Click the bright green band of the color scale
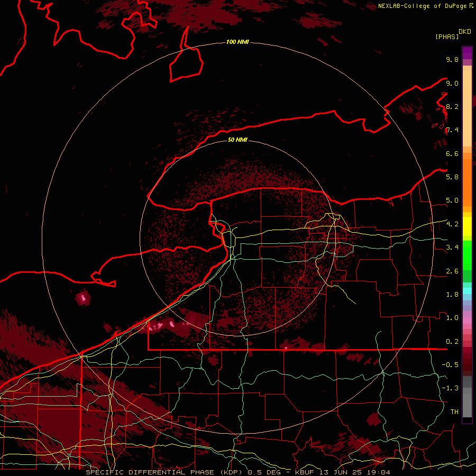 pyautogui.click(x=467, y=255)
